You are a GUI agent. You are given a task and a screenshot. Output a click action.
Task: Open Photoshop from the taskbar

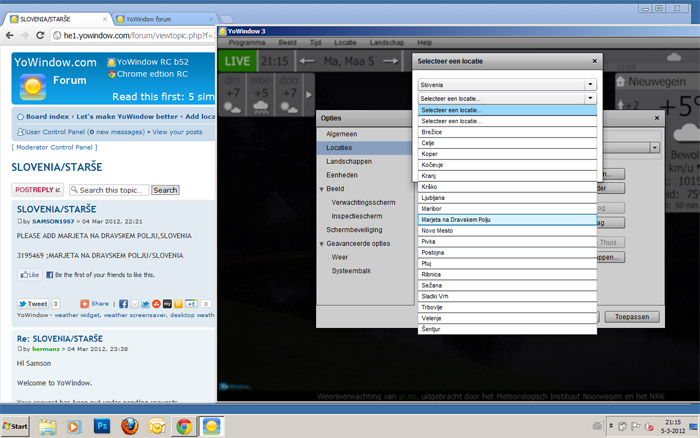[102, 426]
